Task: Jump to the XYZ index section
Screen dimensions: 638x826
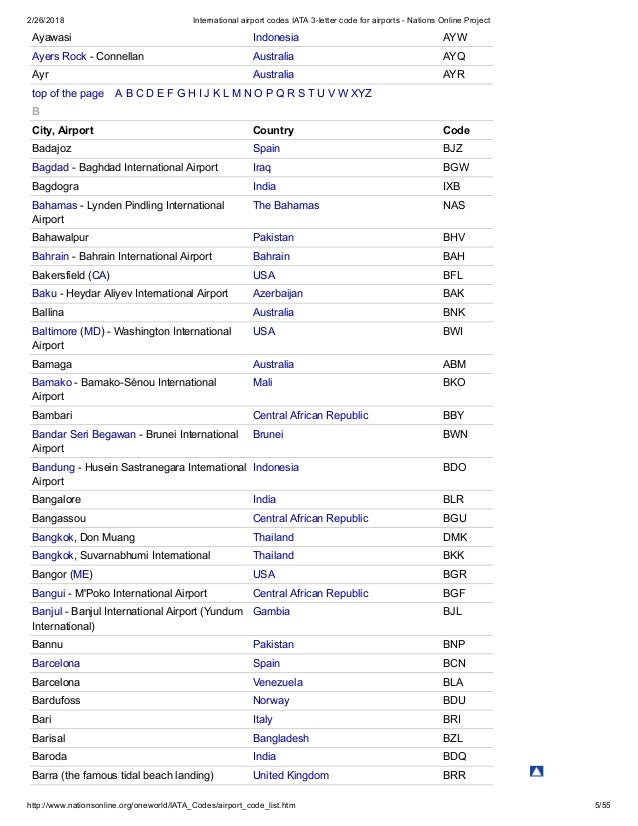Action: click(361, 93)
